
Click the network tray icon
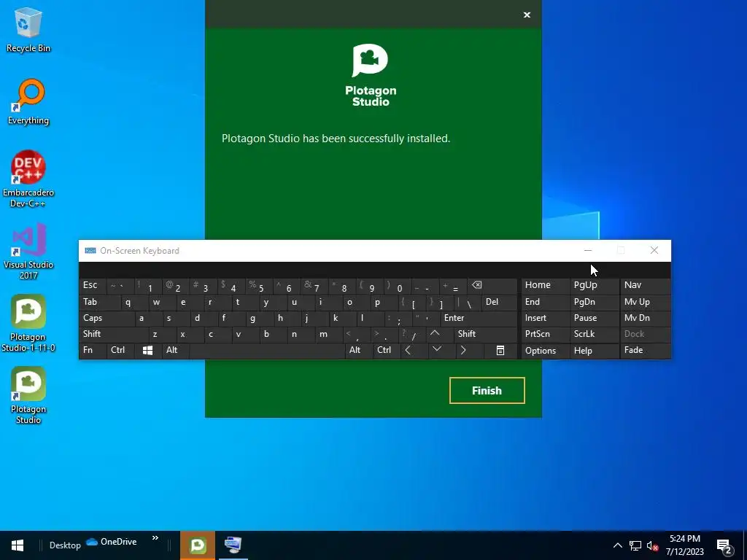635,545
